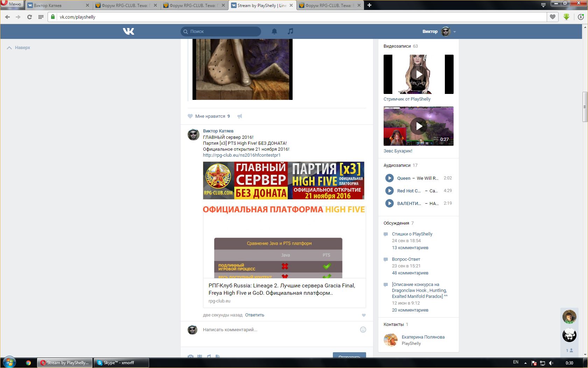This screenshot has height=368, width=588.
Task: Open the Action Center flag in the tray
Action: (x=534, y=363)
